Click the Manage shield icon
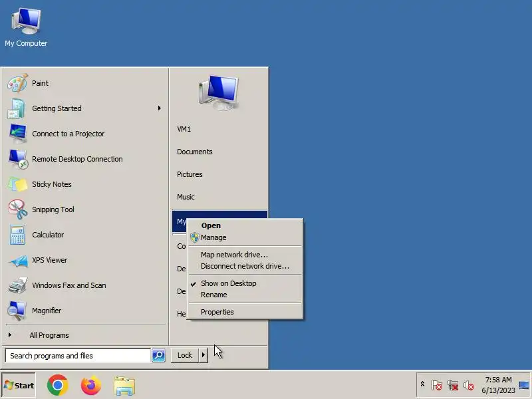The width and height of the screenshot is (532, 399). pos(194,237)
